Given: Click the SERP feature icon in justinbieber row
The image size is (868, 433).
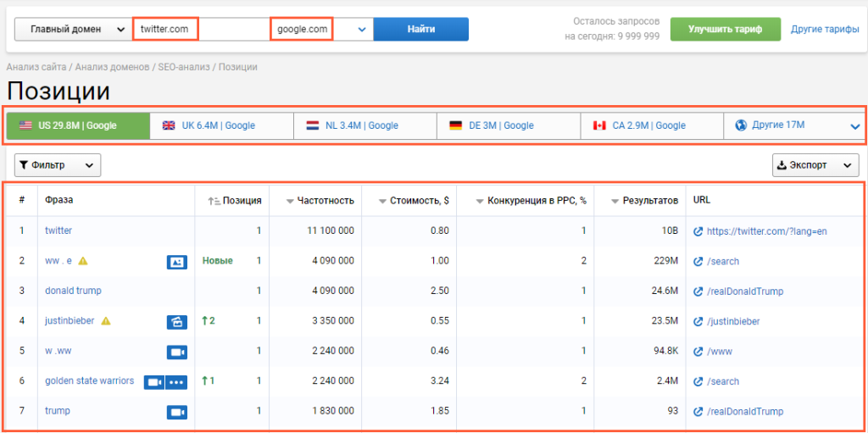Looking at the screenshot, I should point(177,322).
